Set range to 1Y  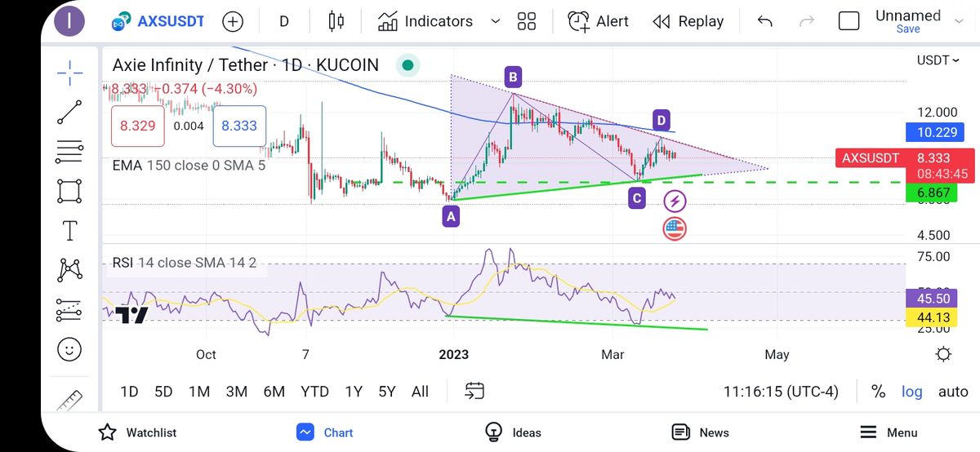(x=353, y=392)
